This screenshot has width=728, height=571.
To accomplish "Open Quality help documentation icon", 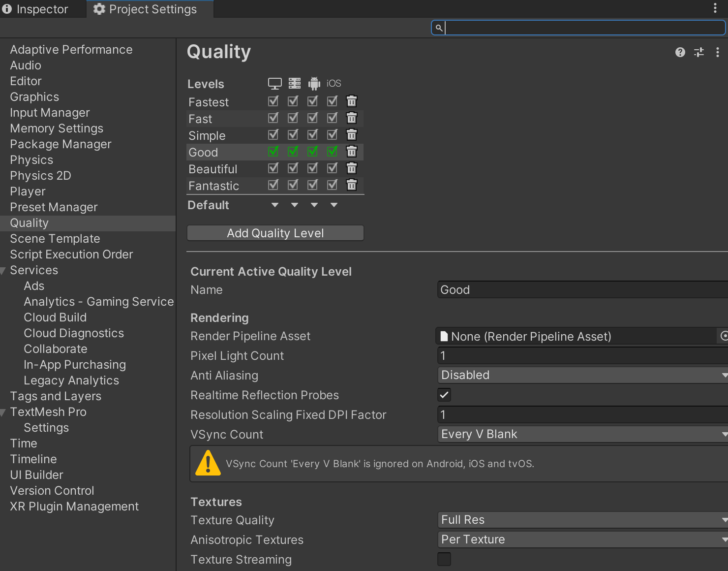I will tap(680, 52).
